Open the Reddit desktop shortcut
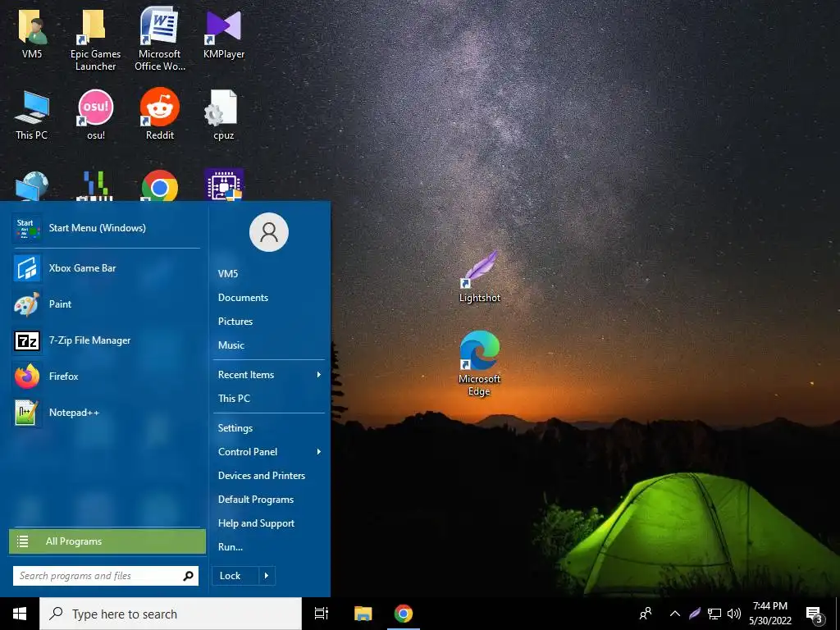840x630 pixels. pos(160,115)
